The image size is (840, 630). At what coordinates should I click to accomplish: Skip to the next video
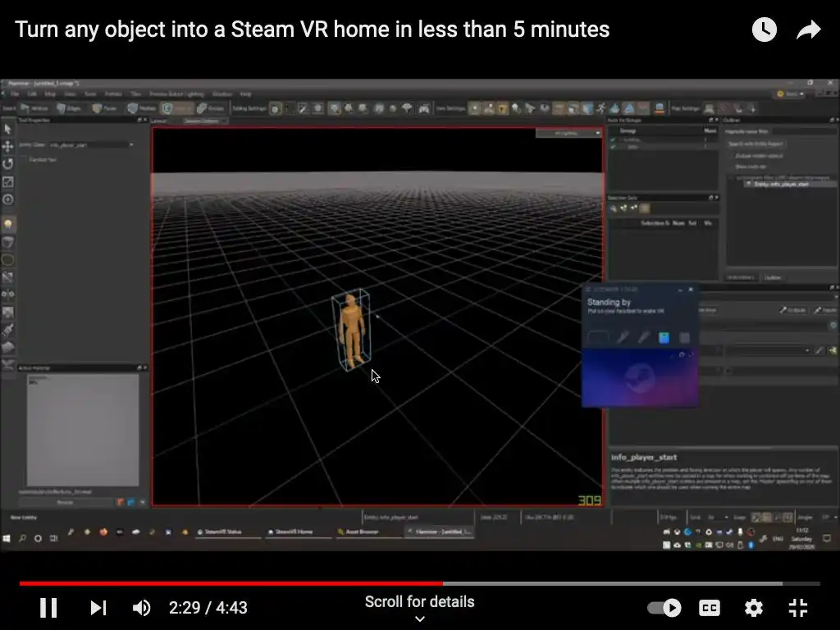[x=98, y=608]
